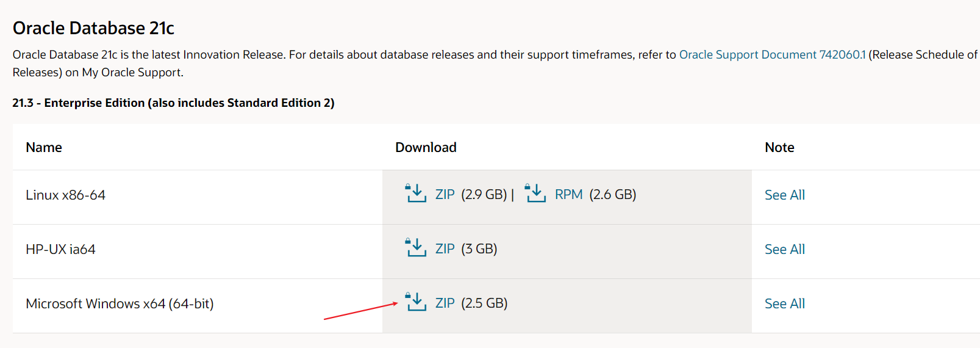This screenshot has height=348, width=980.
Task: Click the 21.3 Enterprise Edition subheading
Action: (173, 103)
